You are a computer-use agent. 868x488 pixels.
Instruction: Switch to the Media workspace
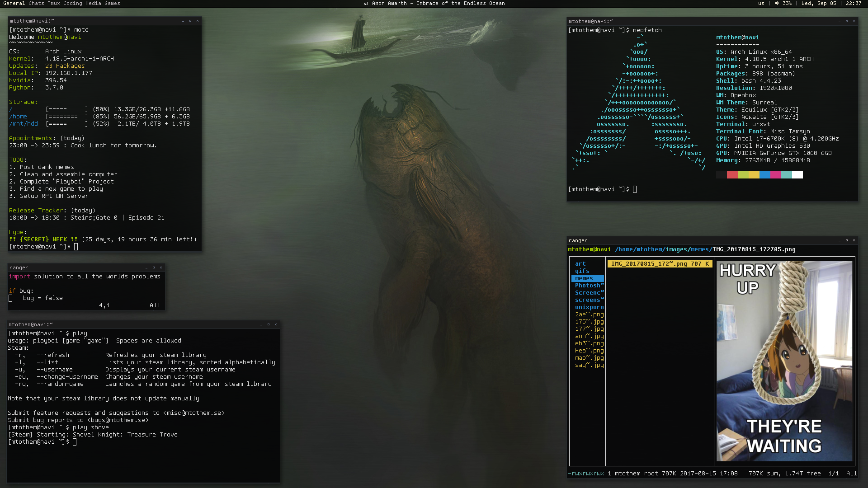[x=93, y=3]
